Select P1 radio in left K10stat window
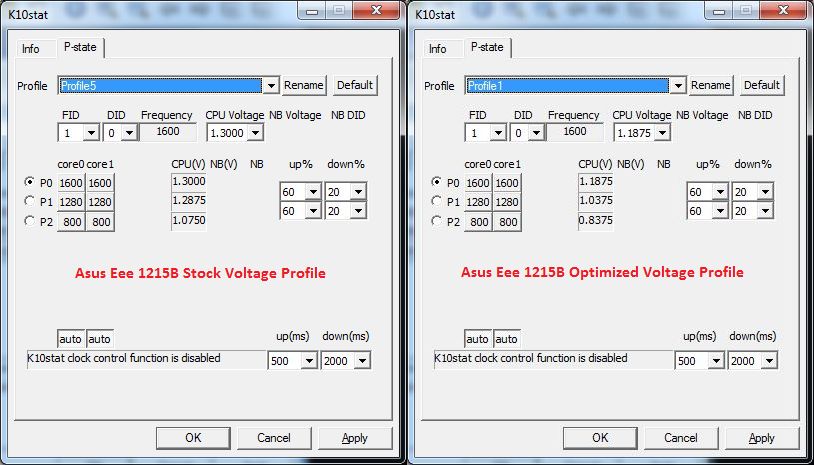Screen dimensions: 814x465 click(x=29, y=201)
